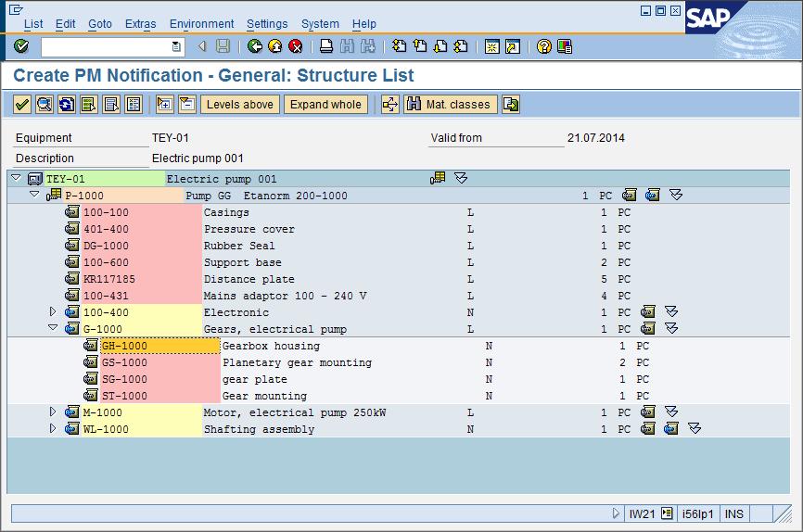This screenshot has height=532, width=803.
Task: Click the green Back arrow icon
Action: 254,46
